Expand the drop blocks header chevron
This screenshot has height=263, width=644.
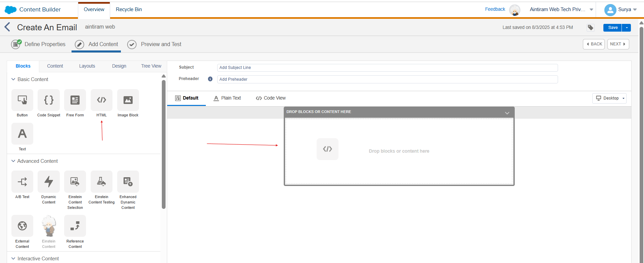(x=507, y=113)
